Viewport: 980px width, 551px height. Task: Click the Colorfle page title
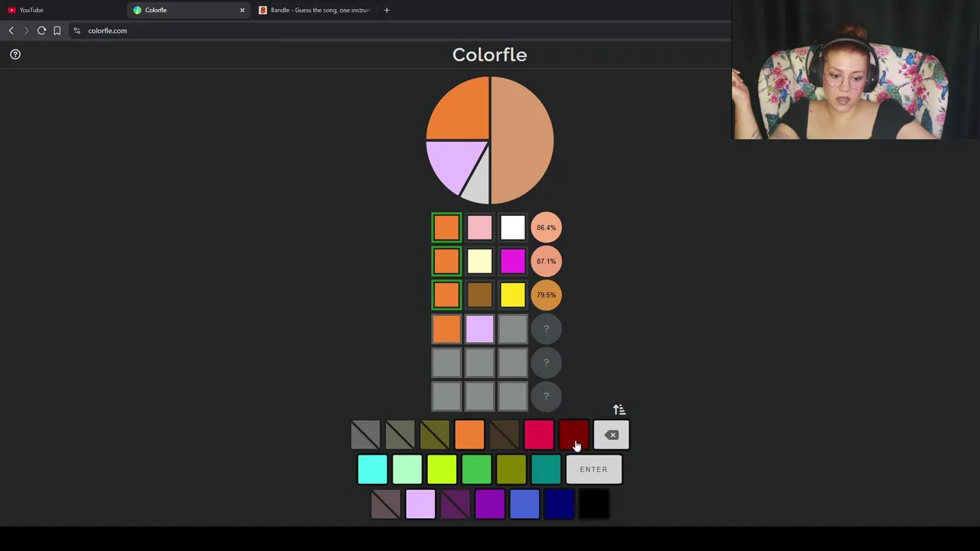pos(490,54)
